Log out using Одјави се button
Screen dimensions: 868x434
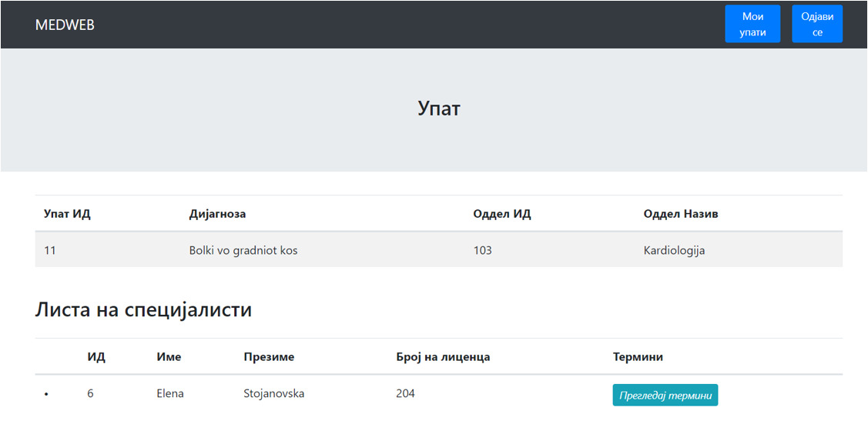tap(816, 24)
